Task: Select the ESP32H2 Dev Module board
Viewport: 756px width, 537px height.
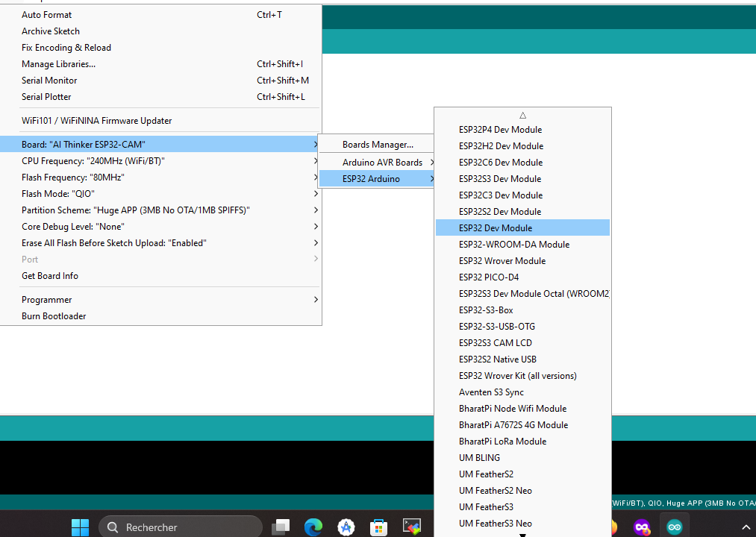Action: click(522, 145)
